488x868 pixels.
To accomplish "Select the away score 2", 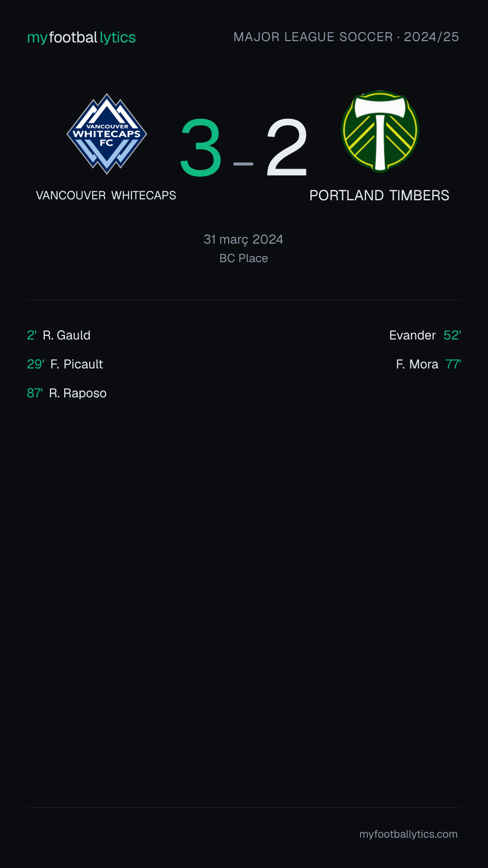I will 287,148.
